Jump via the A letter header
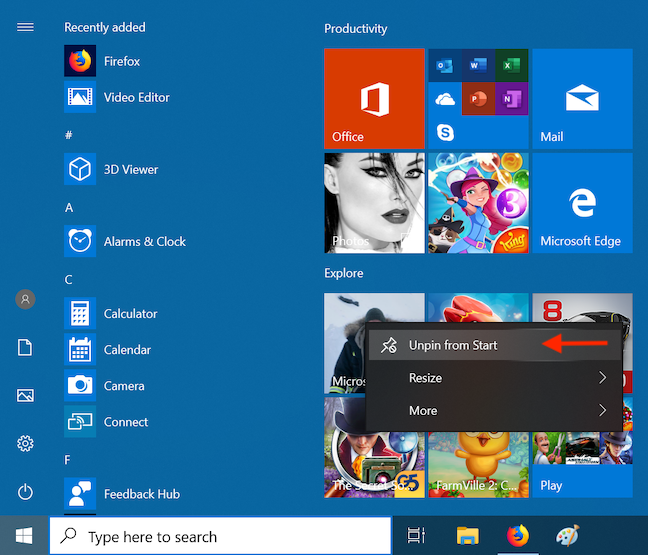The height and width of the screenshot is (555, 648). click(69, 207)
